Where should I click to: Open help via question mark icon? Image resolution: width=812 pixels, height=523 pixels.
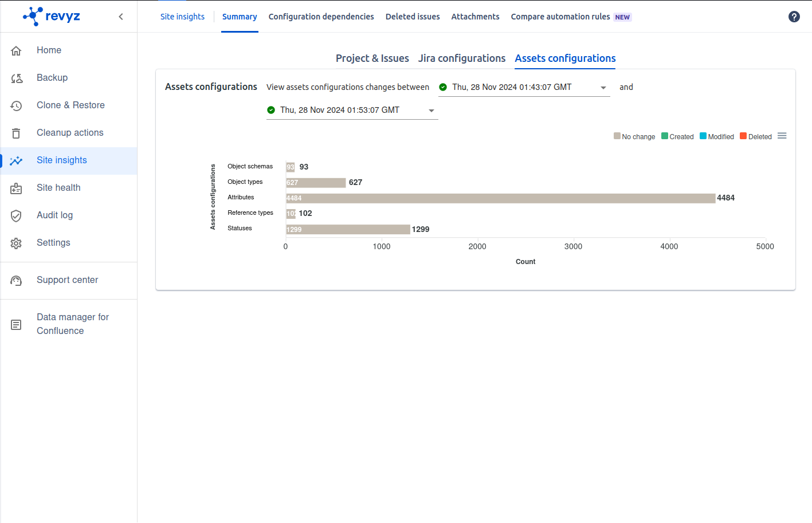coord(794,17)
